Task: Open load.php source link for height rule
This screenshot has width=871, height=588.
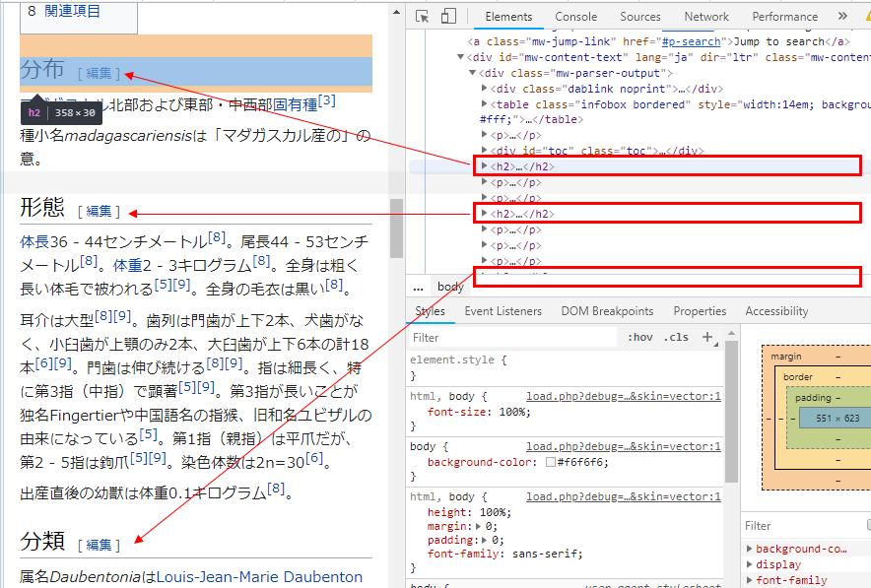Action: [x=624, y=496]
